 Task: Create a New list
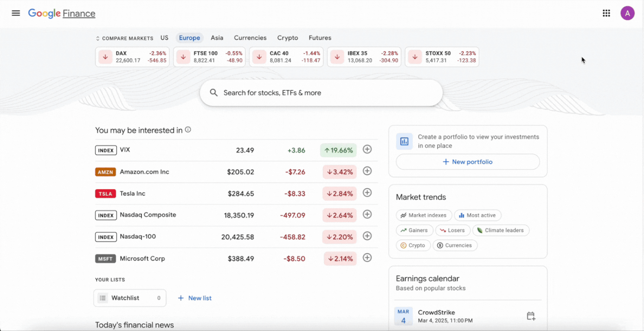[194, 298]
